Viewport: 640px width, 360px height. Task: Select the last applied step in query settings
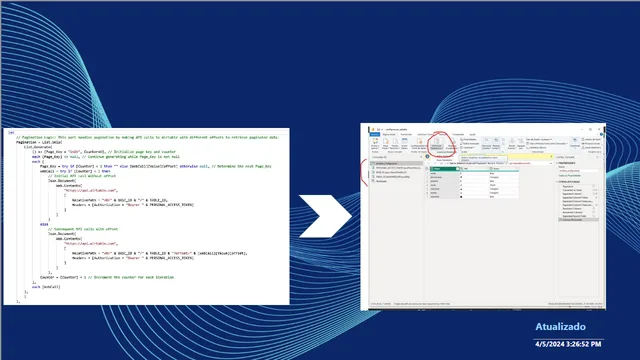point(578,220)
